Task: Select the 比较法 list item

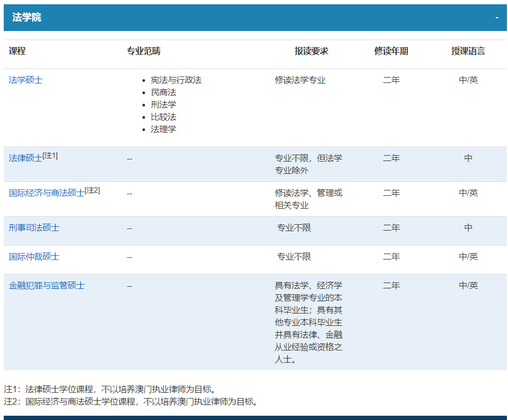Action: point(163,117)
